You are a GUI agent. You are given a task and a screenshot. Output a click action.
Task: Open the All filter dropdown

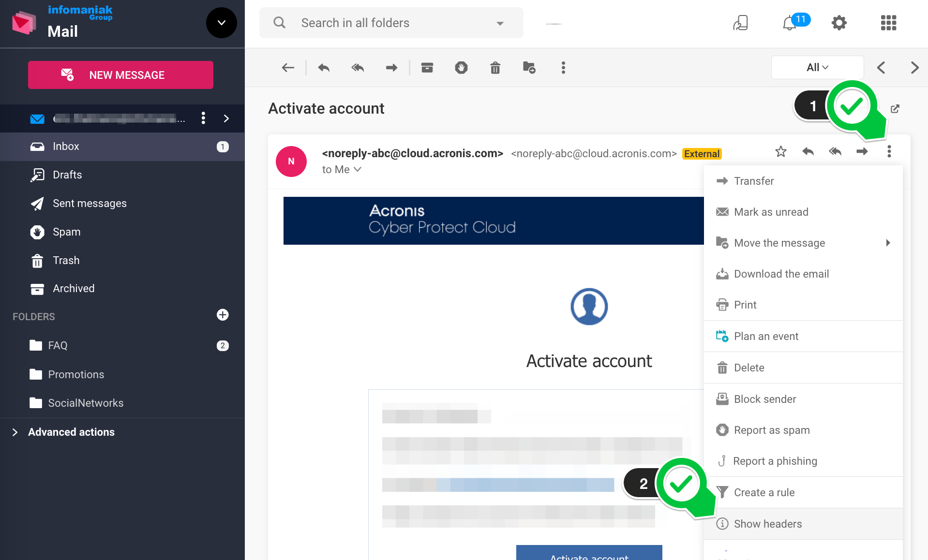point(818,68)
